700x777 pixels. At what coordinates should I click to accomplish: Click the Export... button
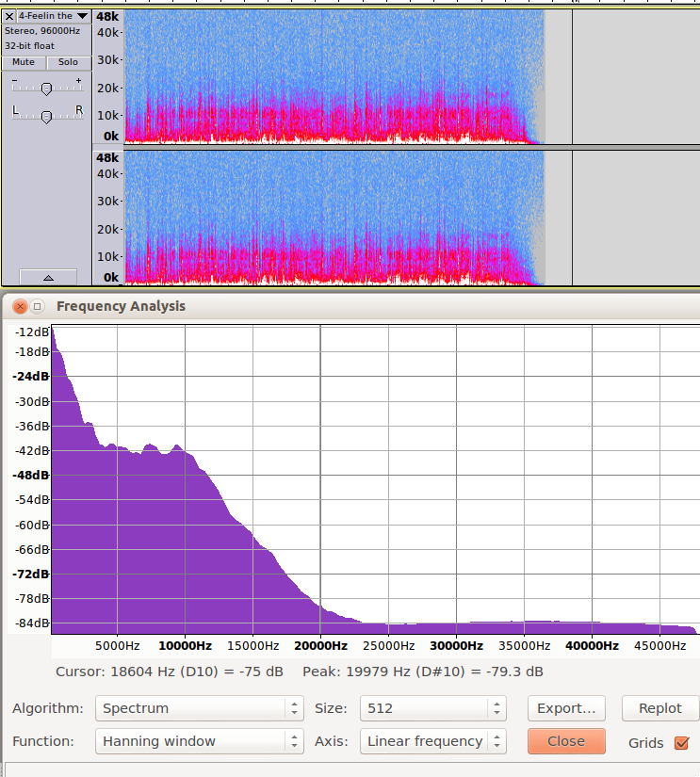(565, 708)
